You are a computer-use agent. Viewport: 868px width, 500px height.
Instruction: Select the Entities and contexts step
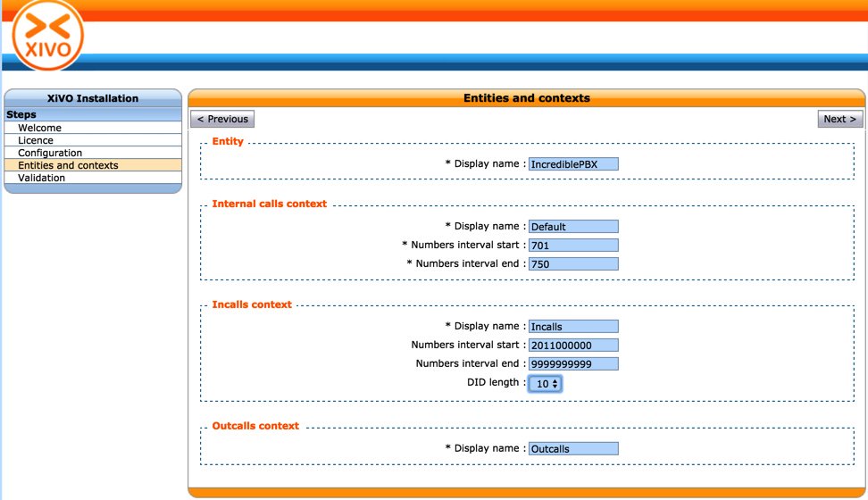coord(93,165)
